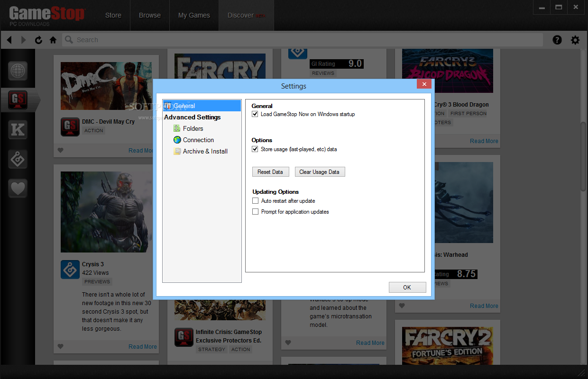Open Read More on Crysis Warhead card
588x379 pixels.
(484, 306)
